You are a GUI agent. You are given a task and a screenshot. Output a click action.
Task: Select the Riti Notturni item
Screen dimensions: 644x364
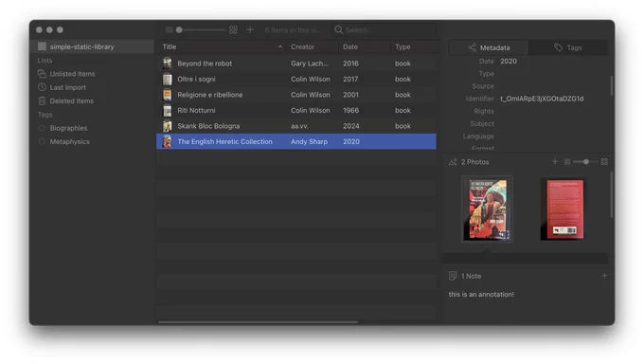296,111
